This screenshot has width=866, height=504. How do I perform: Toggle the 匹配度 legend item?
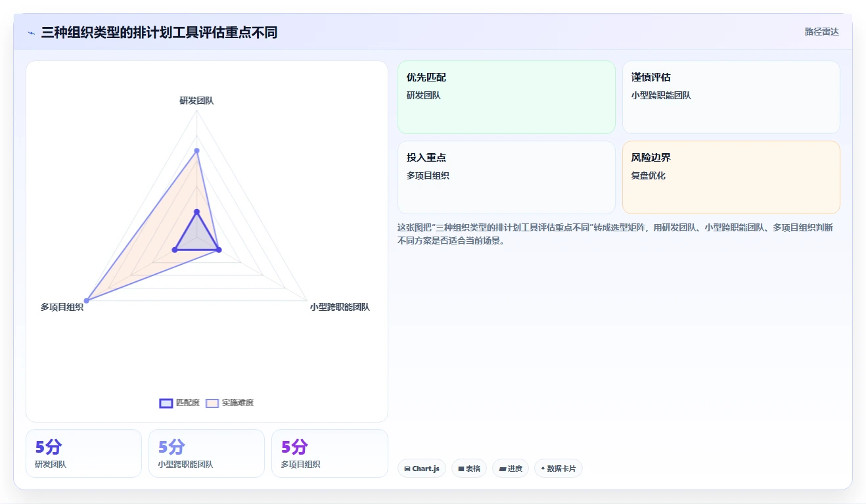179,403
